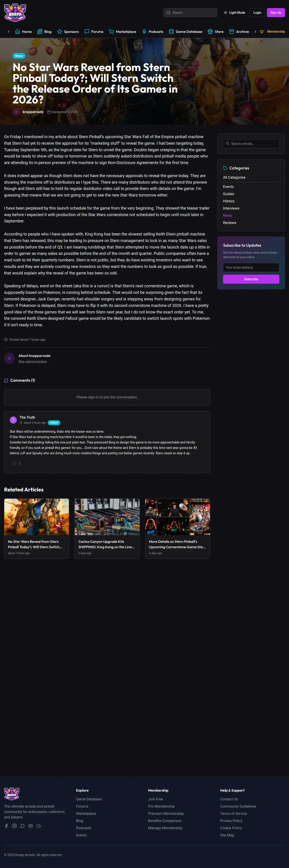Click the Forums chat bubble icon
289x868 pixels.
coord(87,32)
